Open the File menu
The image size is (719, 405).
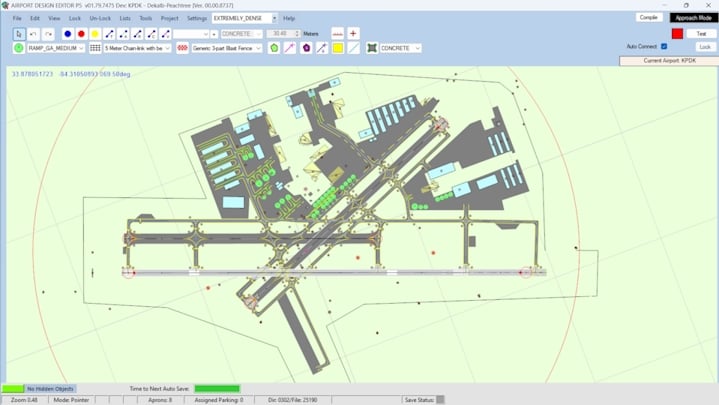[x=17, y=18]
